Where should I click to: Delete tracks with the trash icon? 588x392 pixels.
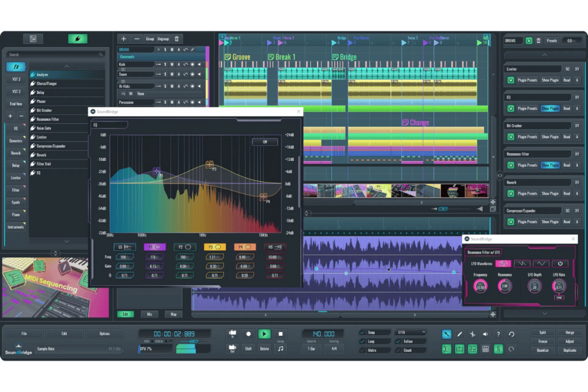[x=177, y=38]
